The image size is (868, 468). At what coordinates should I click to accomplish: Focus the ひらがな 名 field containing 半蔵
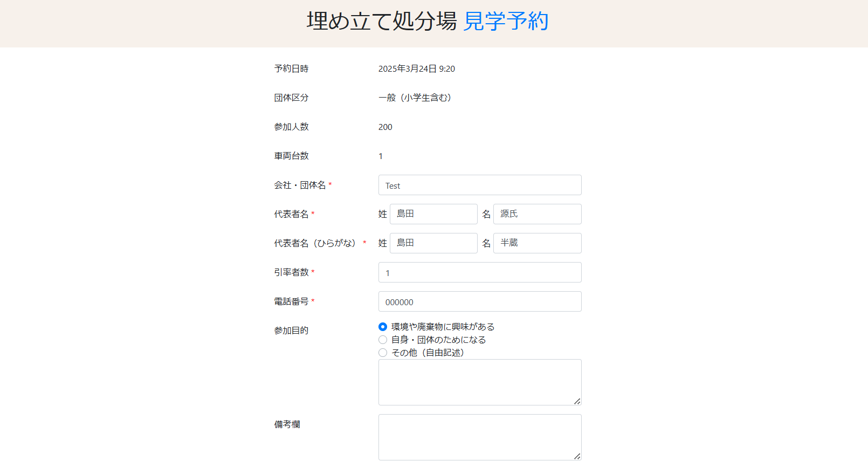(x=537, y=243)
